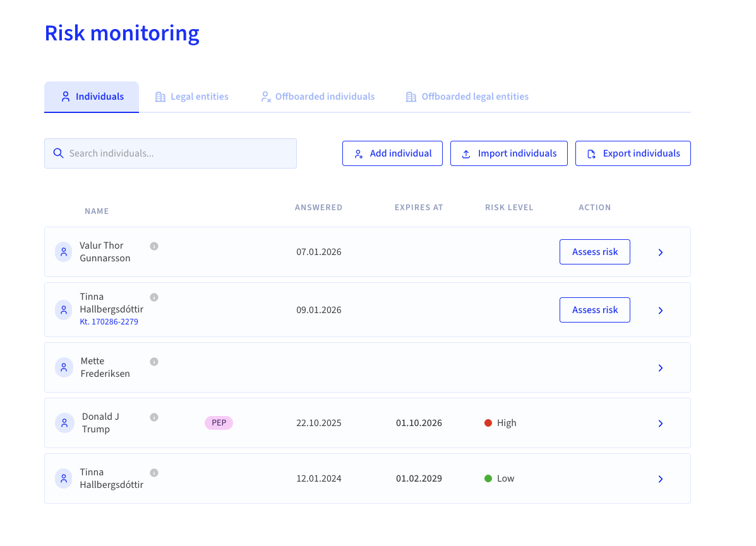
Task: Click info icon beside Donald J Trump
Action: pos(154,417)
